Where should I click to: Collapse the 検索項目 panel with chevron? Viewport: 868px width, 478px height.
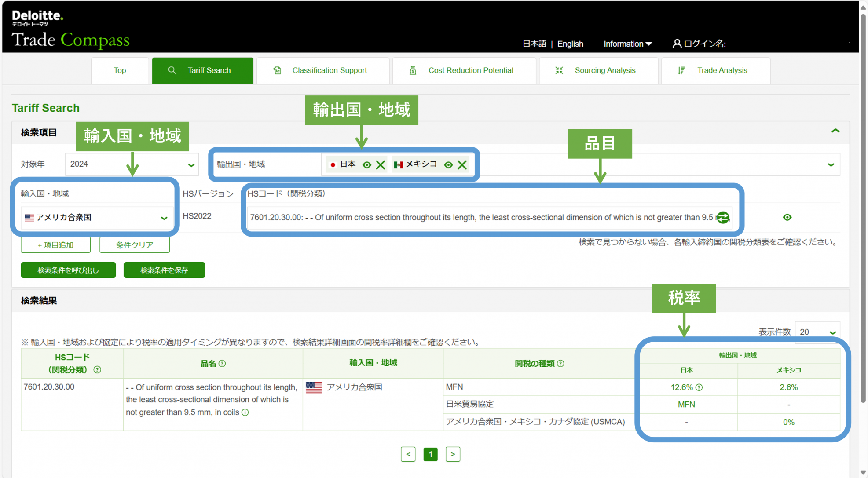835,131
